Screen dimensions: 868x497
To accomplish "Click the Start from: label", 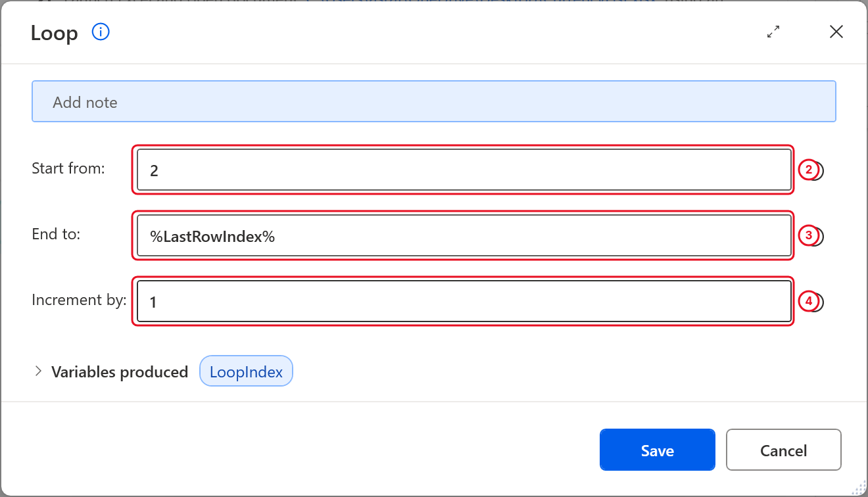I will tap(68, 168).
